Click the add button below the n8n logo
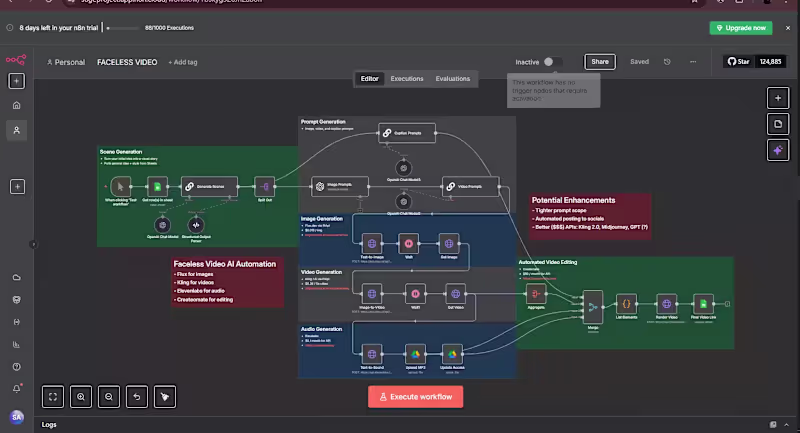This screenshot has width=800, height=433. (16, 81)
